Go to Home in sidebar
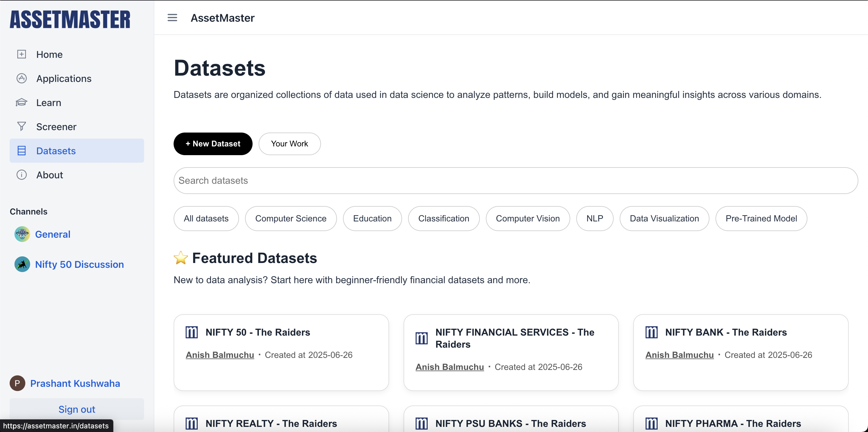 (77, 54)
